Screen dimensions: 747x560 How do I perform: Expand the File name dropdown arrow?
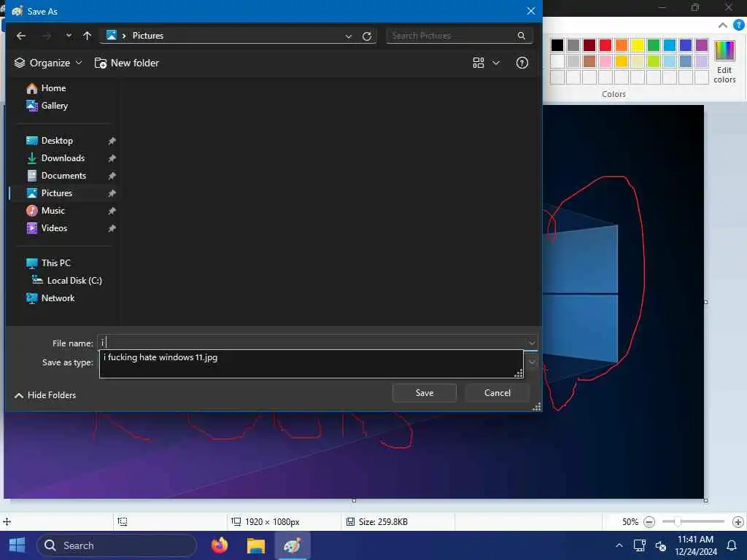[532, 343]
